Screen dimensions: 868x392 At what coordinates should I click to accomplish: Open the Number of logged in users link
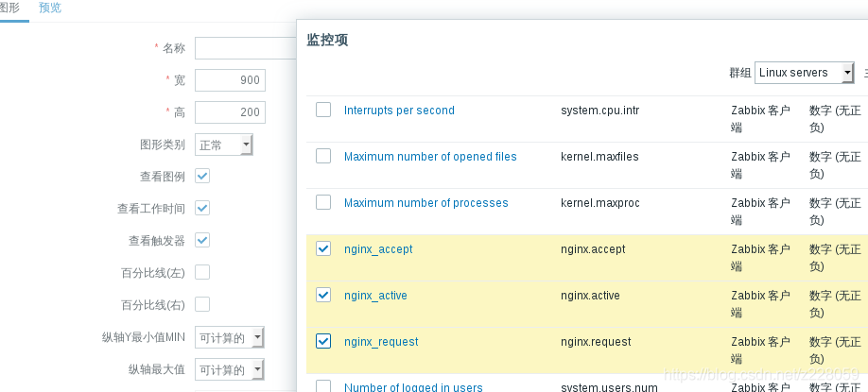[x=413, y=387]
